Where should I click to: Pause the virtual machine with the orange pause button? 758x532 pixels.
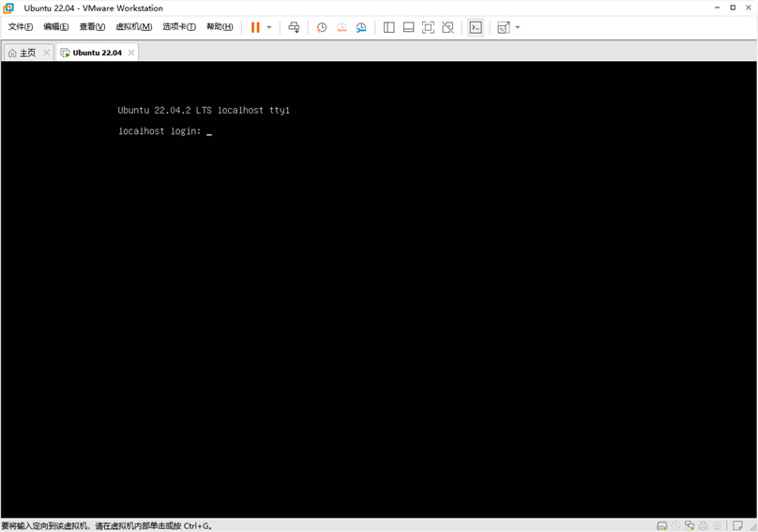pyautogui.click(x=255, y=27)
